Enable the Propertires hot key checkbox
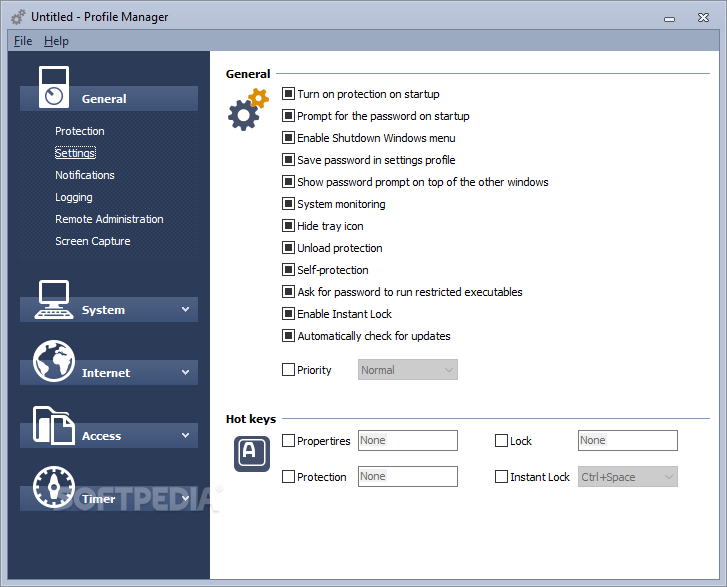The width and height of the screenshot is (727, 587). tap(288, 440)
